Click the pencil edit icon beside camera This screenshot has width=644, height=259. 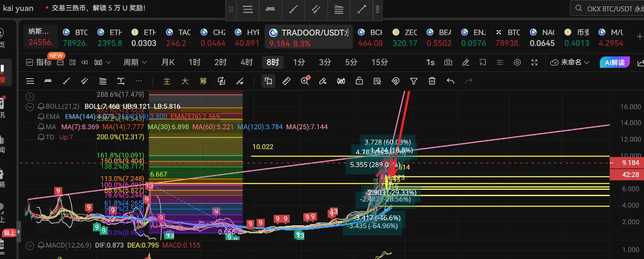coord(465,62)
